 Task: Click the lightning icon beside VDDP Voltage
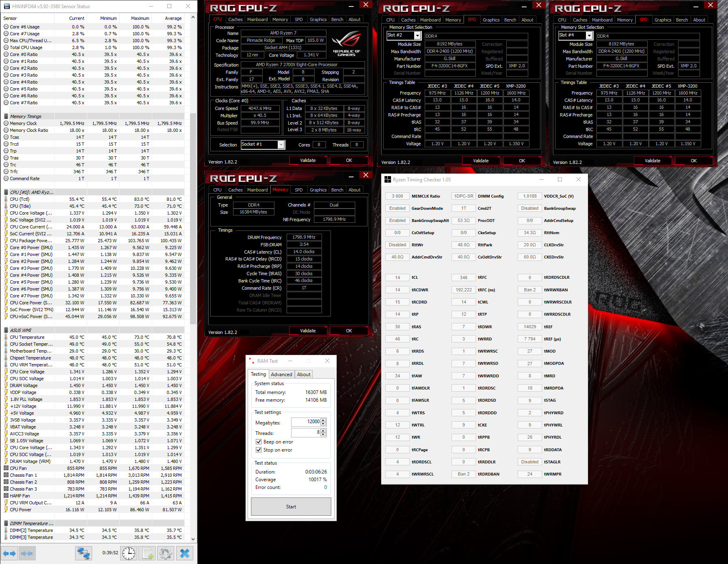coord(6,392)
